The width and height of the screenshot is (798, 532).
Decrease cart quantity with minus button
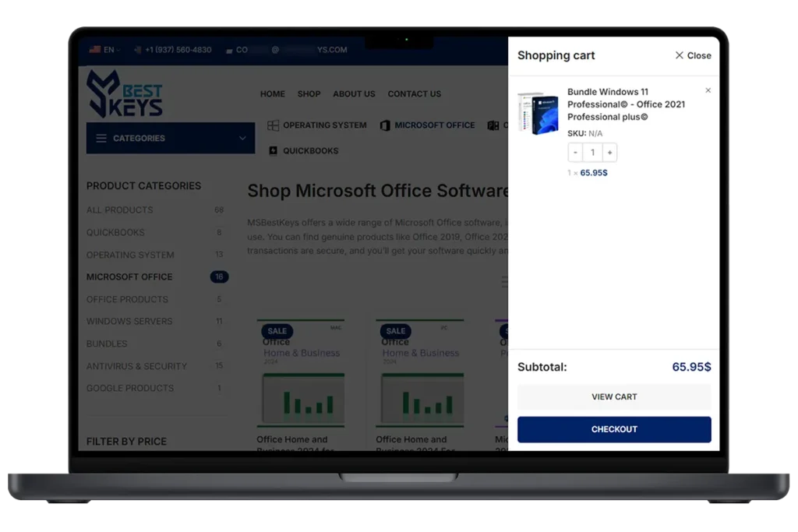[x=575, y=153]
